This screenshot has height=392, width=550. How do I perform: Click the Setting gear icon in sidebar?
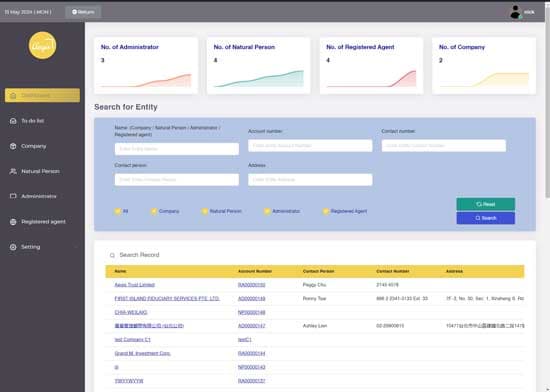[x=13, y=247]
